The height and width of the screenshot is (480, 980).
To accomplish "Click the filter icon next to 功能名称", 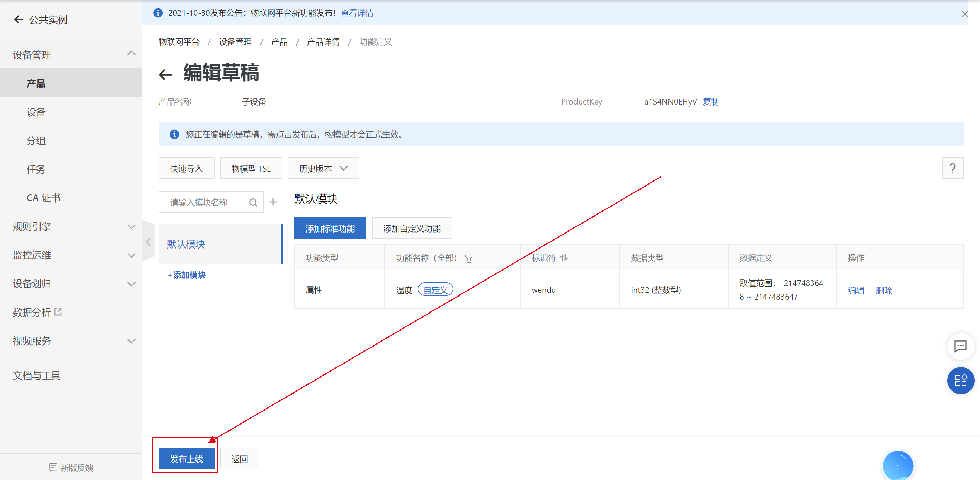I will point(469,258).
